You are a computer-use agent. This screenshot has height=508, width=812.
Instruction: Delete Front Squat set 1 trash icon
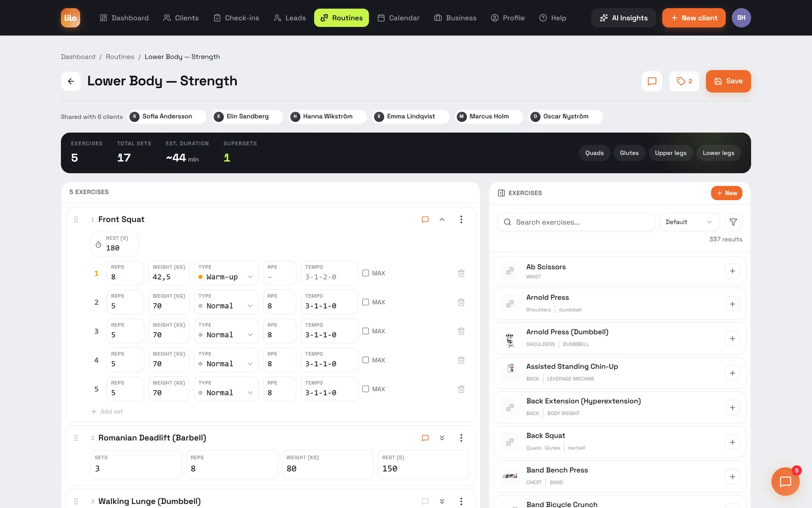coord(461,273)
